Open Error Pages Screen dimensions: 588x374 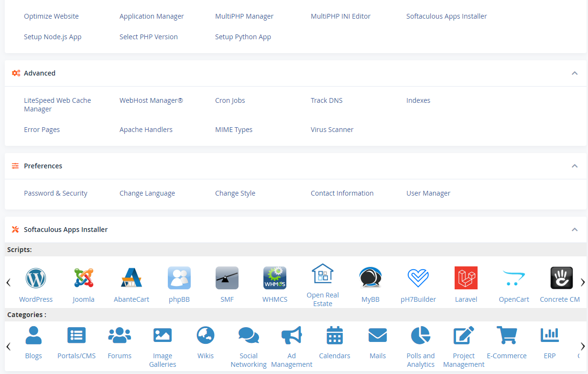click(x=42, y=130)
